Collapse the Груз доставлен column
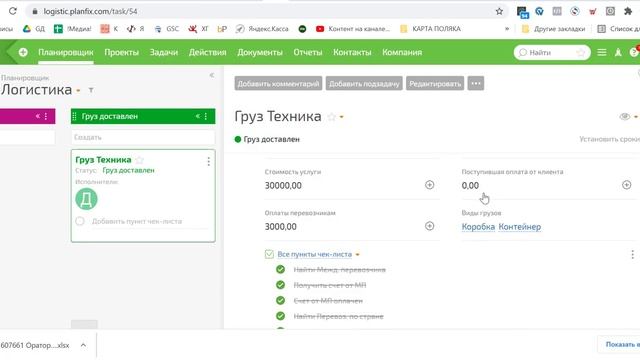The image size is (640, 360). (198, 116)
